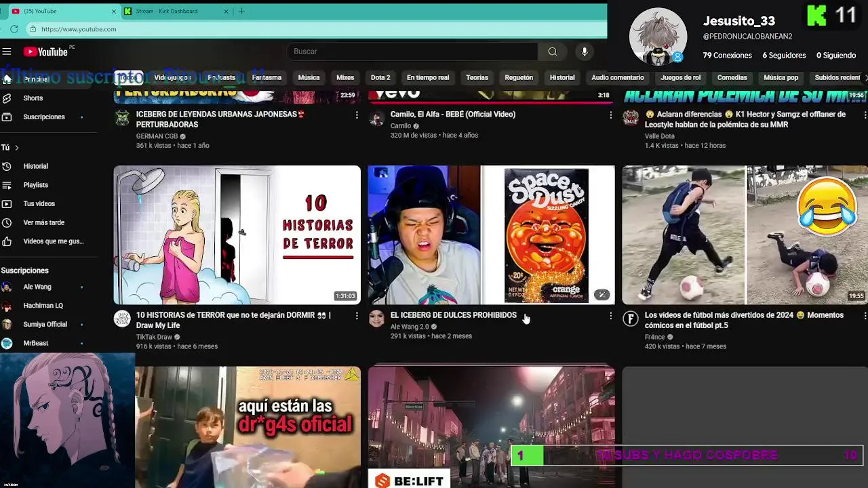Viewport: 868px width, 488px height.
Task: Click the TikTak Draw channel name
Action: pos(154,337)
